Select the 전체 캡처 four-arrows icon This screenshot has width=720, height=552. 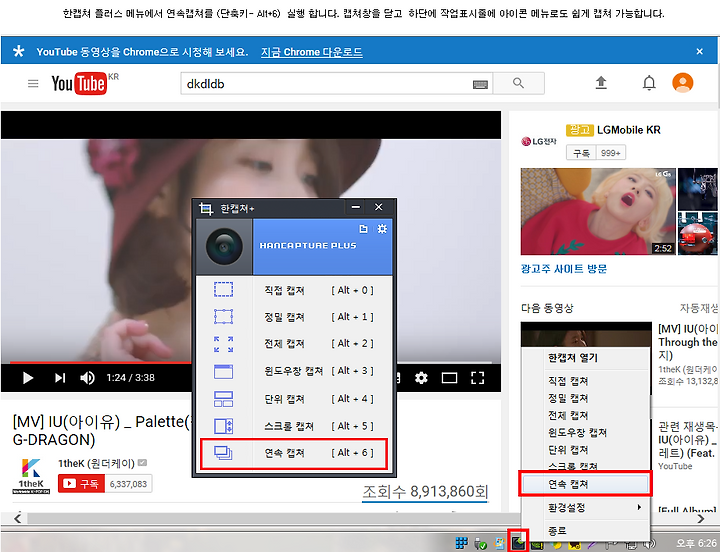tap(223, 344)
